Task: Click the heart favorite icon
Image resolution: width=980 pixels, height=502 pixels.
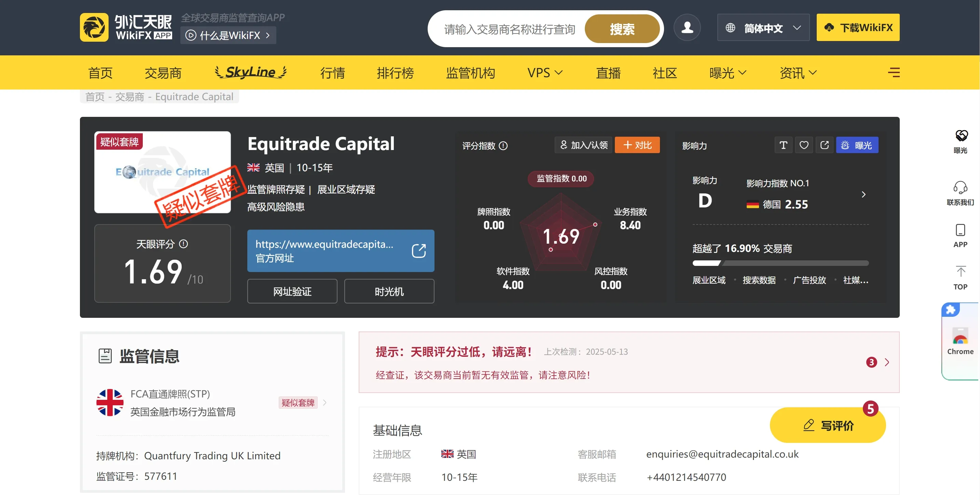Action: [804, 145]
